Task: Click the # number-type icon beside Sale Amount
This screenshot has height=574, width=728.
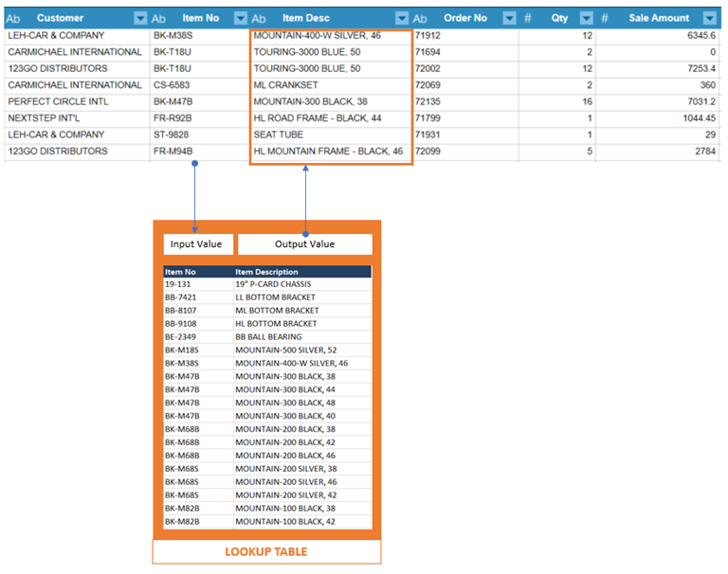Action: point(605,18)
